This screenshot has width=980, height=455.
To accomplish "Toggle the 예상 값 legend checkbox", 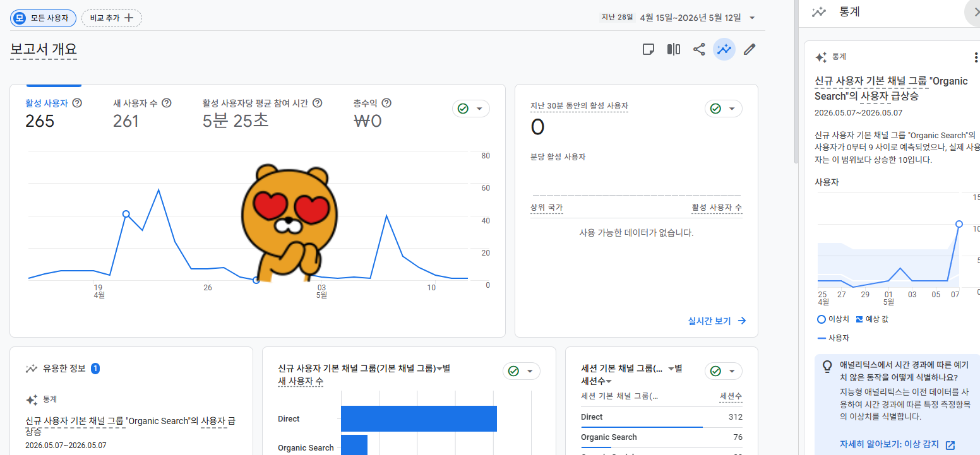I will pyautogui.click(x=859, y=319).
